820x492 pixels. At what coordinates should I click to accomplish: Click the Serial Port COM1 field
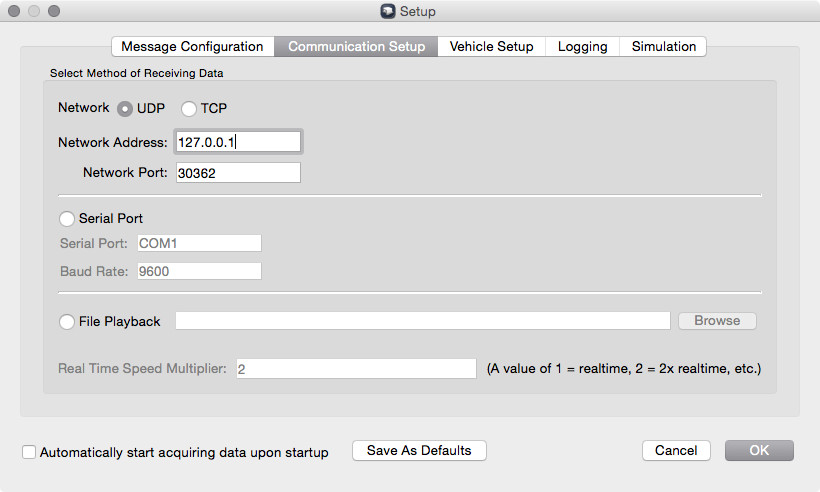point(198,243)
